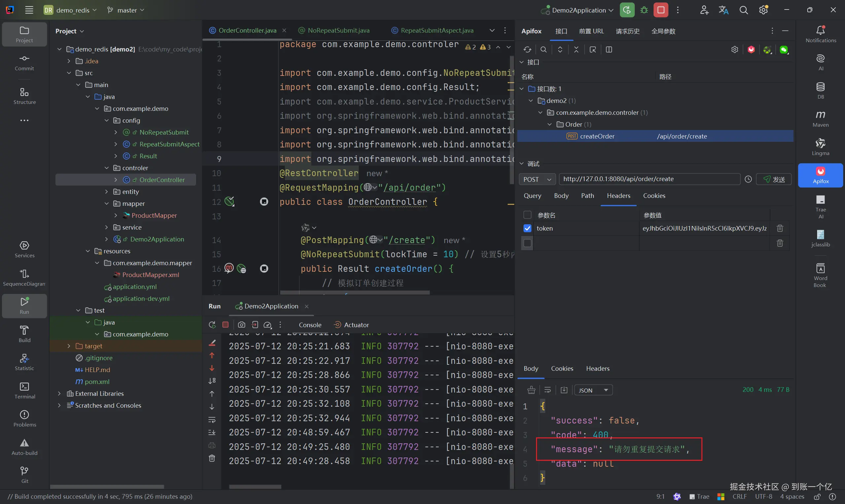Click the Debug bug icon in the toolbar
This screenshot has width=845, height=504.
tap(644, 10)
